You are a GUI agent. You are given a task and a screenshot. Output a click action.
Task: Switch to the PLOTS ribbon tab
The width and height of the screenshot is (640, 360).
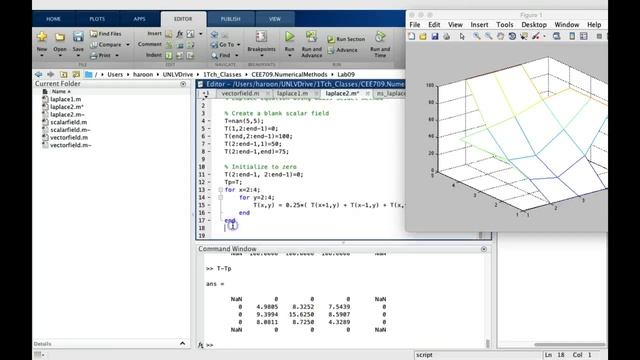[97, 19]
